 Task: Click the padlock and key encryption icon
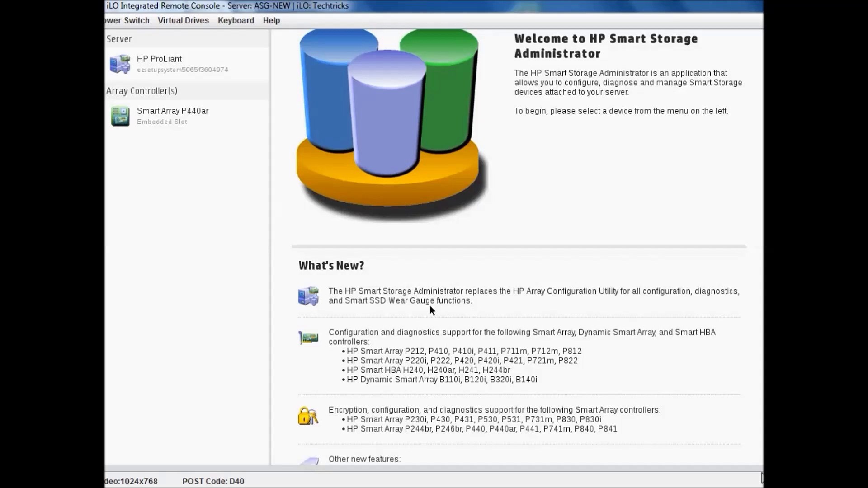point(308,416)
